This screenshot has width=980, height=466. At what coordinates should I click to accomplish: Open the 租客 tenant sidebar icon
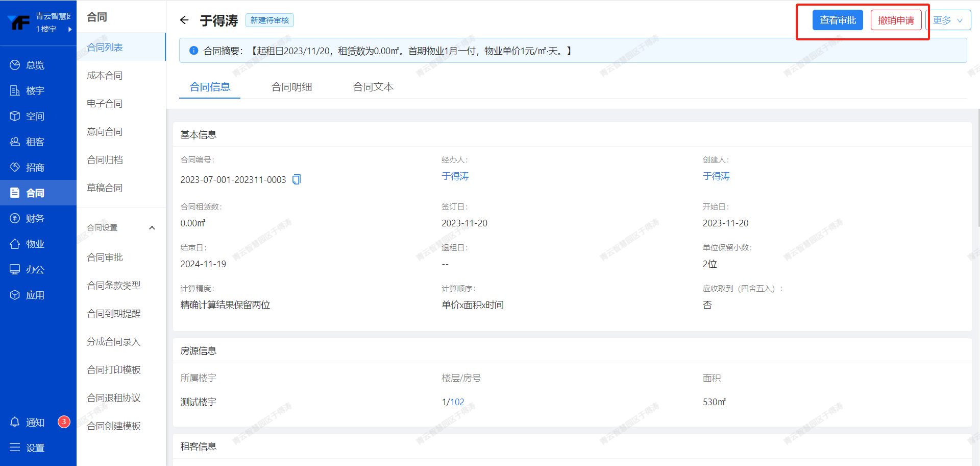pyautogui.click(x=15, y=142)
